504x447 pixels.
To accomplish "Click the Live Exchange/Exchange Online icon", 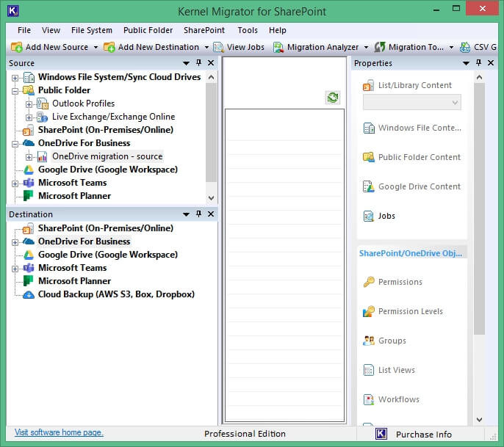I will click(43, 117).
